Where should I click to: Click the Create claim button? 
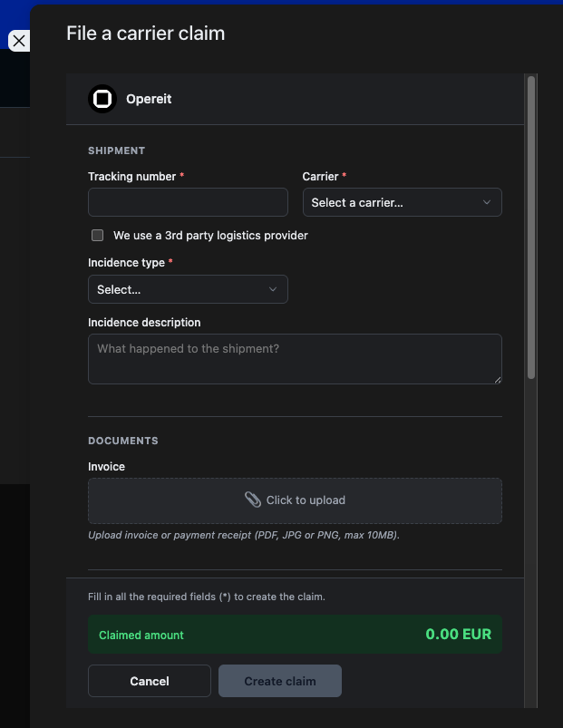click(280, 681)
